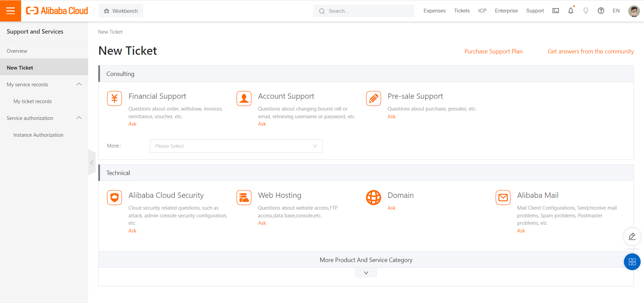
Task: Open the Expenses menu
Action: click(434, 11)
